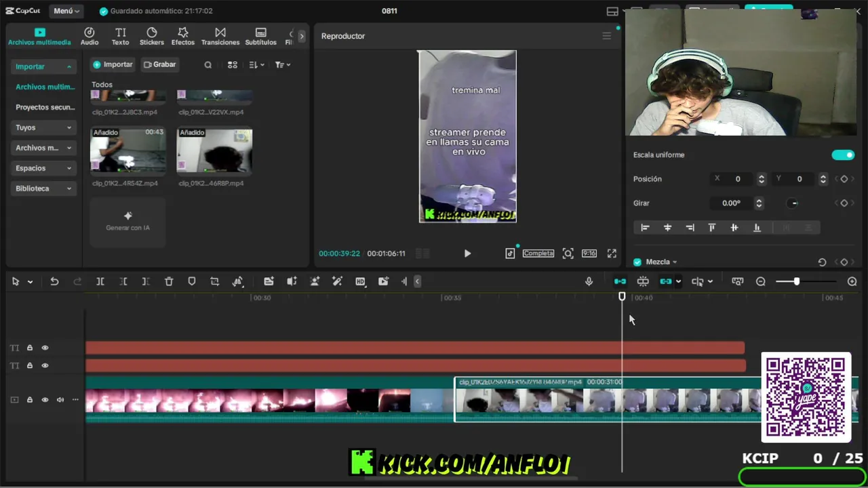Open the Menú dropdown
Viewport: 868px width, 488px height.
tap(66, 11)
